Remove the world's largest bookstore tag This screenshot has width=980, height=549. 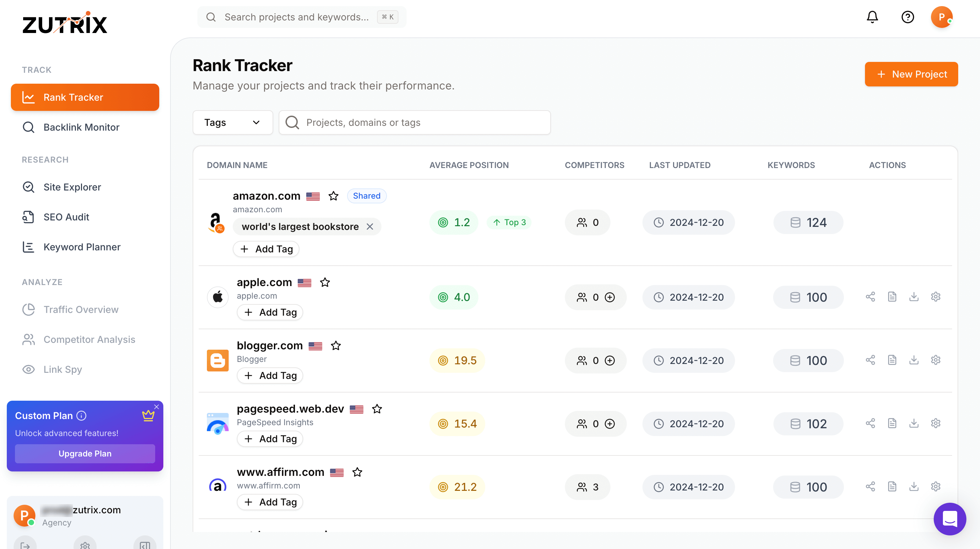[x=370, y=227]
